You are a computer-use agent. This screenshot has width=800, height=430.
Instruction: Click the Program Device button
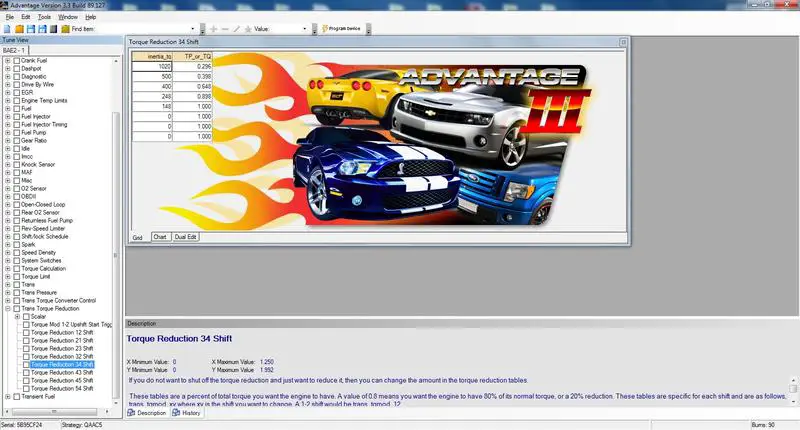(341, 29)
